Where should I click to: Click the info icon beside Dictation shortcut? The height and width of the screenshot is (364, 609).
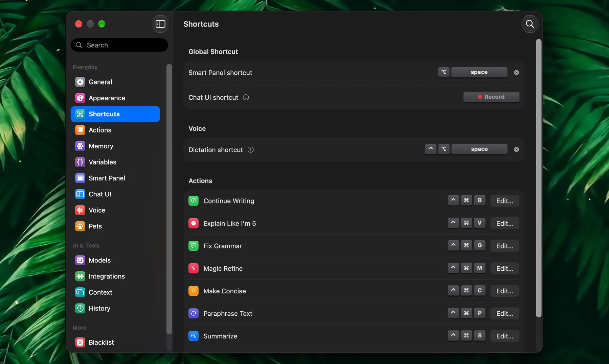tap(251, 150)
